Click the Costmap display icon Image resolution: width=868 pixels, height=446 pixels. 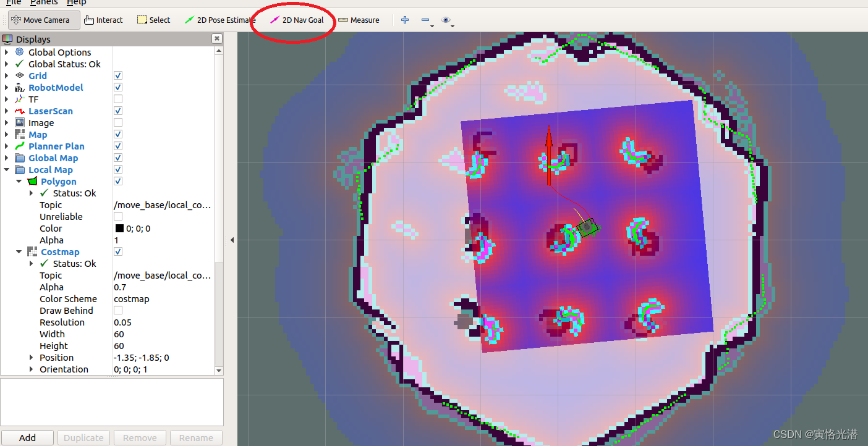click(32, 252)
